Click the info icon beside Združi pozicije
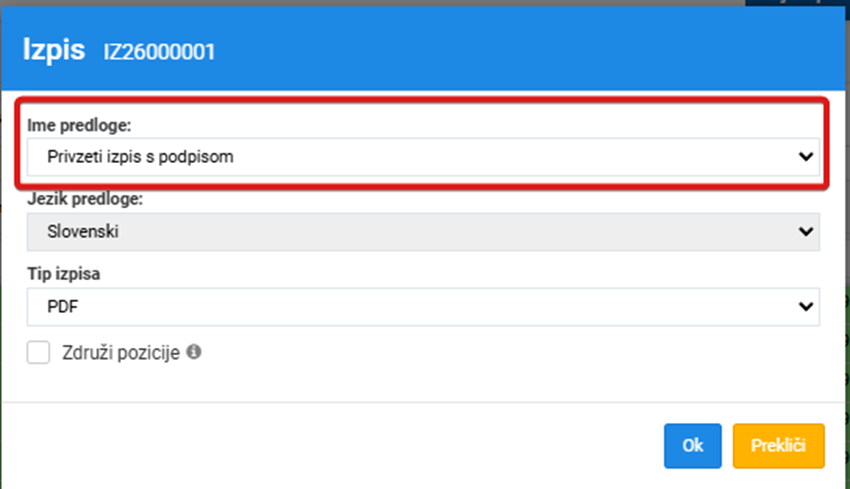Screen dimensions: 850x489 click(x=194, y=352)
